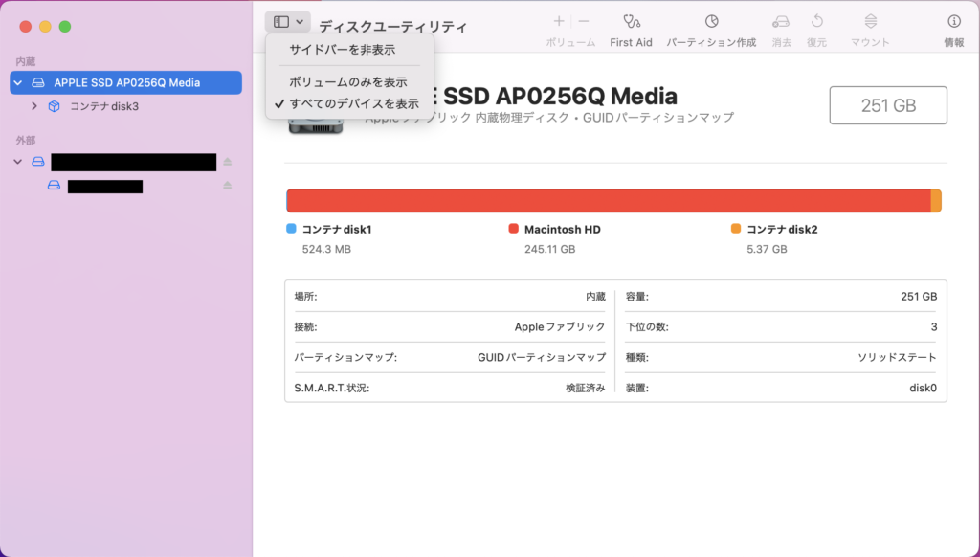
Task: Expand the コンテナ disk3 tree item
Action: (x=35, y=106)
